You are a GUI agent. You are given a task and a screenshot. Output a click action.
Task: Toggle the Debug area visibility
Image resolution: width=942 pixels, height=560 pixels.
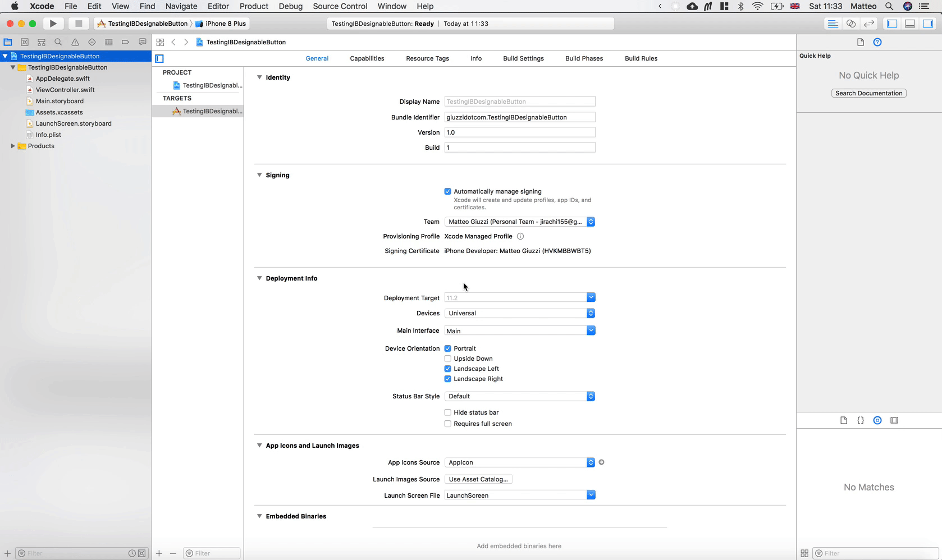click(x=910, y=24)
